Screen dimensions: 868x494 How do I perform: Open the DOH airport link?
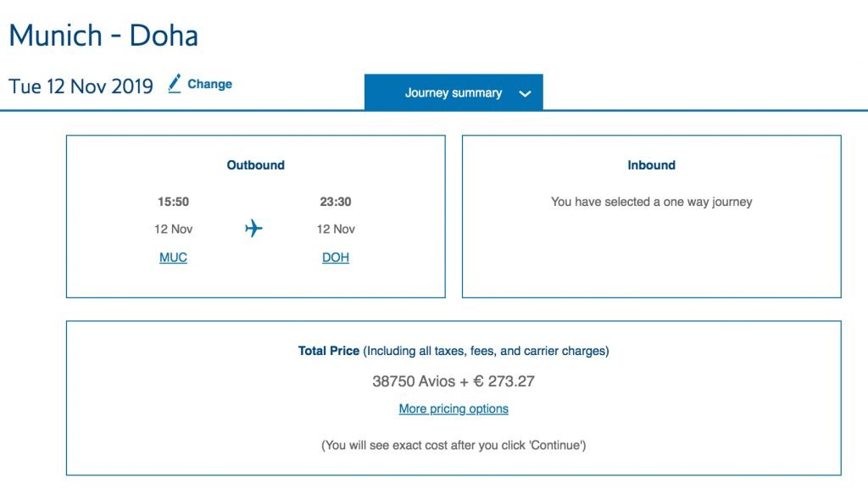336,258
